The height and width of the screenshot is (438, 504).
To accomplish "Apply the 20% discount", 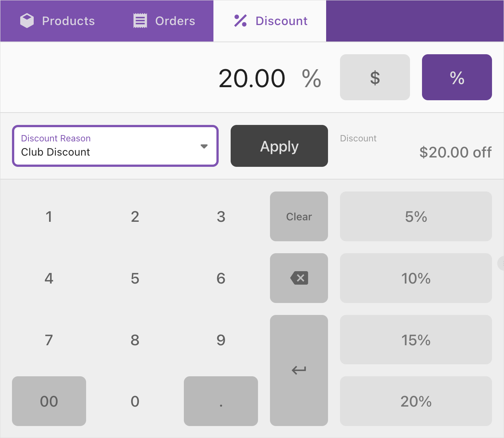I will [279, 146].
